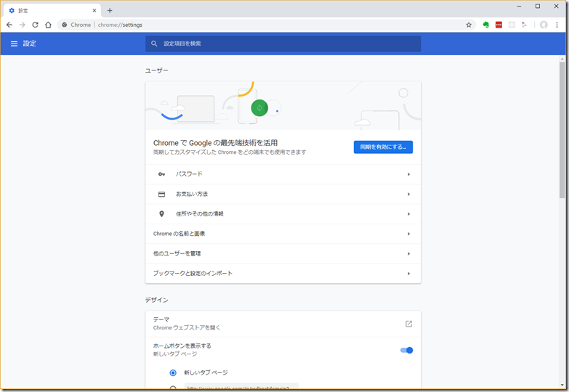
Task: Click the ユーザー section heading
Action: pyautogui.click(x=157, y=70)
